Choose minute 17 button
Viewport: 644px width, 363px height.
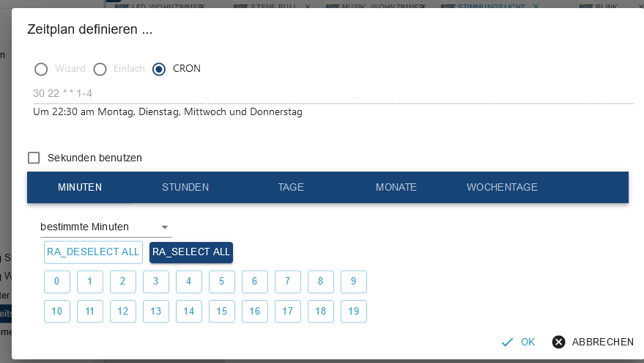tap(287, 311)
